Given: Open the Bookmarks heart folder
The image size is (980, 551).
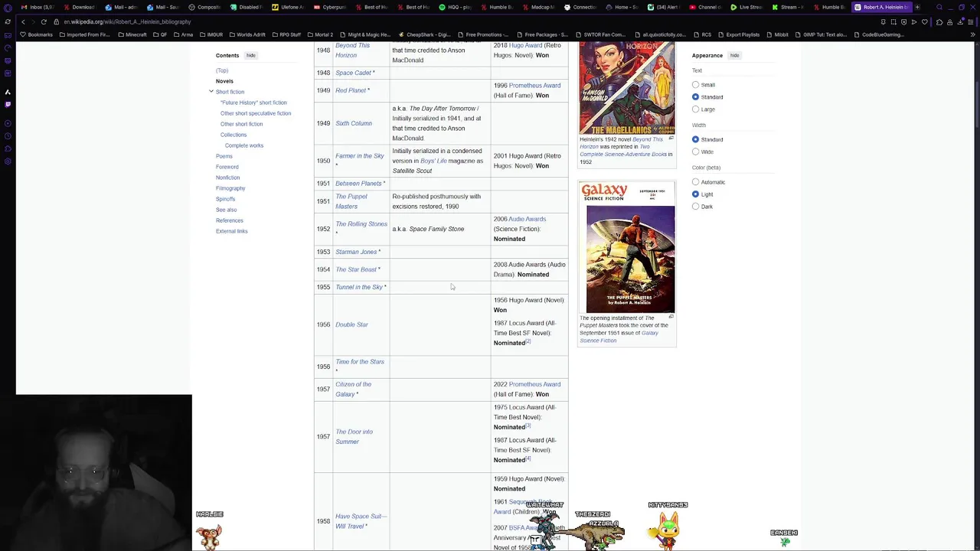Looking at the screenshot, I should tap(37, 34).
